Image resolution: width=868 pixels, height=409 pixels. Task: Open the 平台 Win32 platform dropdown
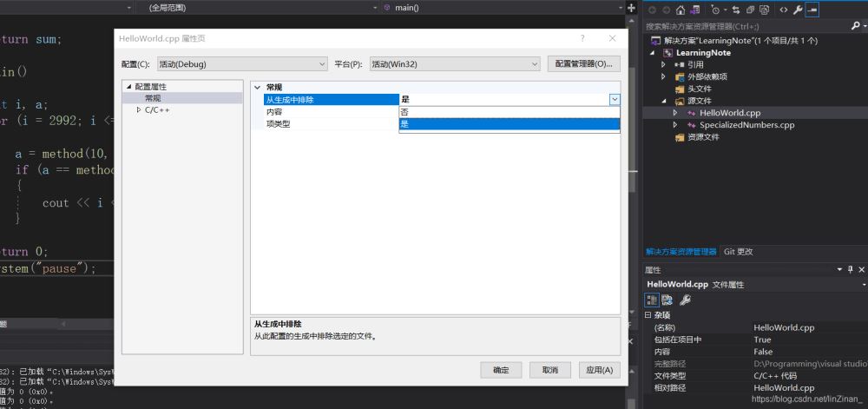[x=454, y=63]
